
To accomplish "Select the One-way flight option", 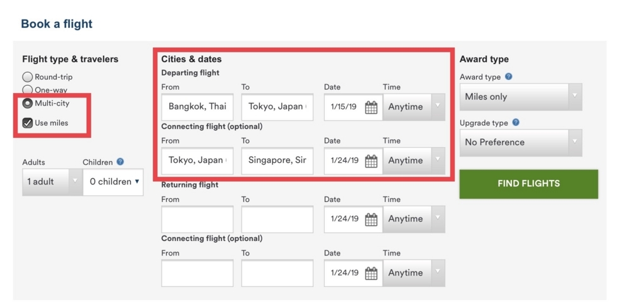I will pyautogui.click(x=28, y=90).
